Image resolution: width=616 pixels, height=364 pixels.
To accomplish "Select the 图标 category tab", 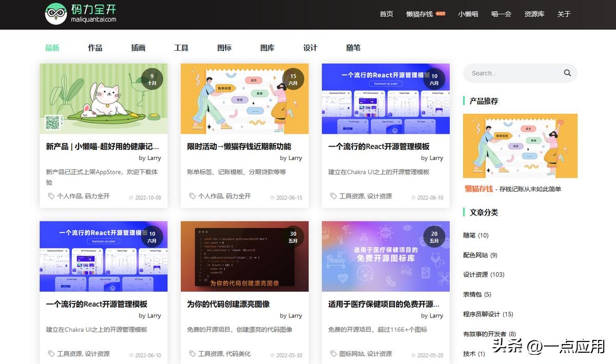I will [224, 48].
